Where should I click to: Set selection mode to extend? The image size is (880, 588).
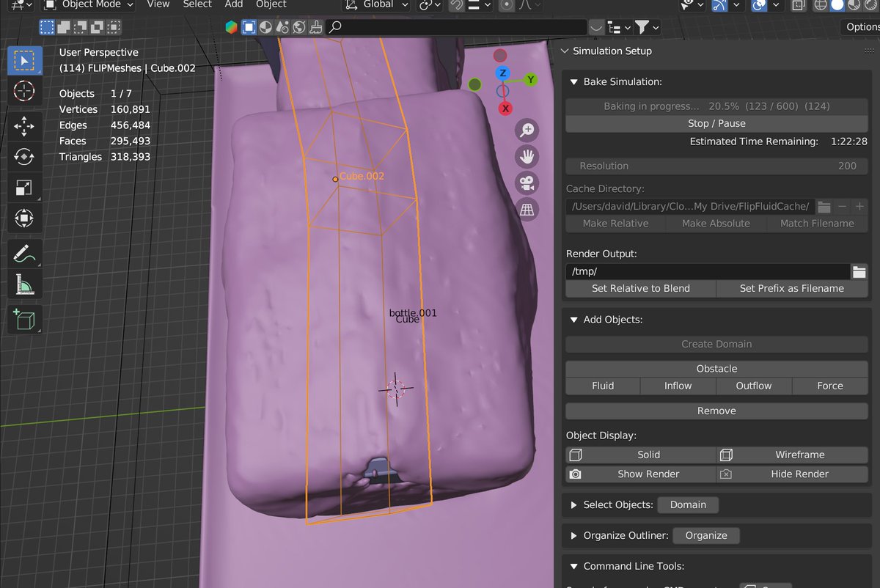coord(64,28)
